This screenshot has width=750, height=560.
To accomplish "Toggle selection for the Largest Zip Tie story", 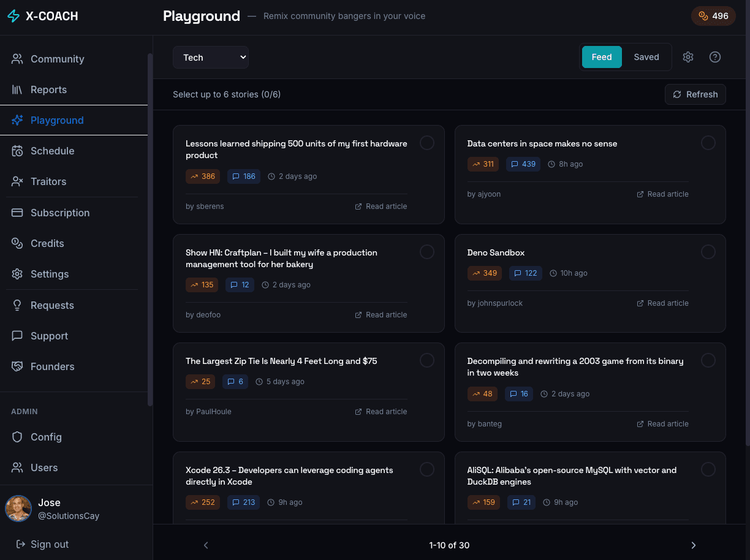I will [426, 360].
